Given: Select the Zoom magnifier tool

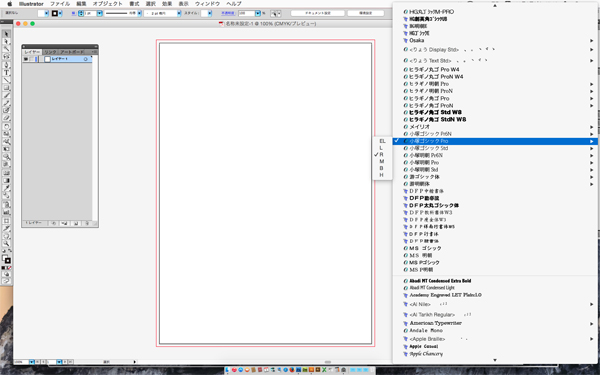Looking at the screenshot, I should point(7,244).
